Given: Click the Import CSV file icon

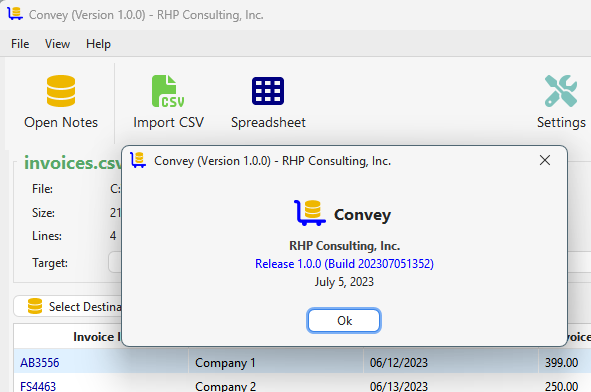Looking at the screenshot, I should coord(168,91).
